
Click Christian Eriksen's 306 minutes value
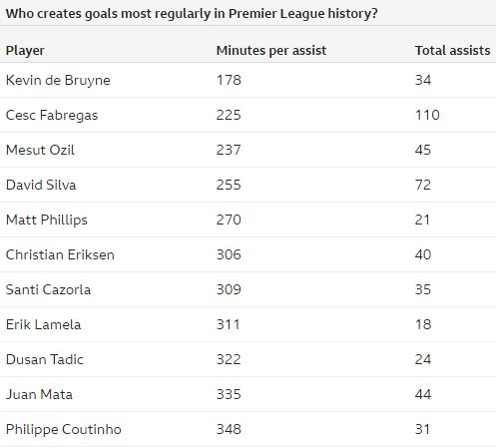pyautogui.click(x=229, y=254)
